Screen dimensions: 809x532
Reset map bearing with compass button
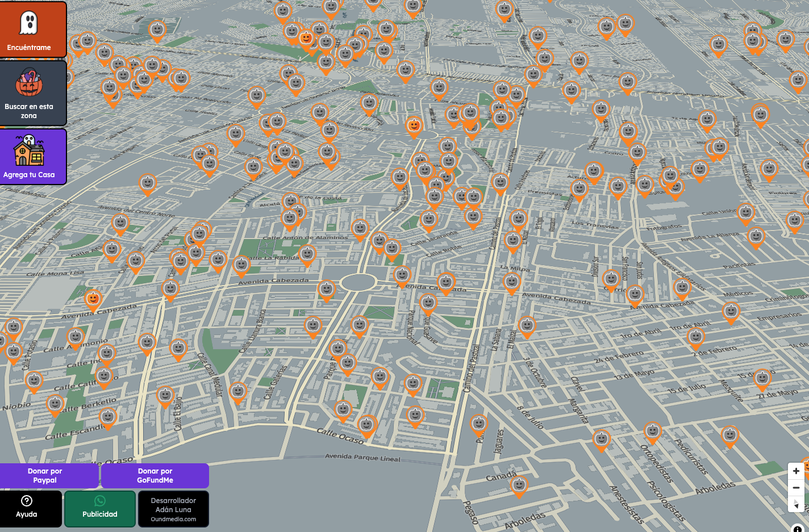[796, 504]
